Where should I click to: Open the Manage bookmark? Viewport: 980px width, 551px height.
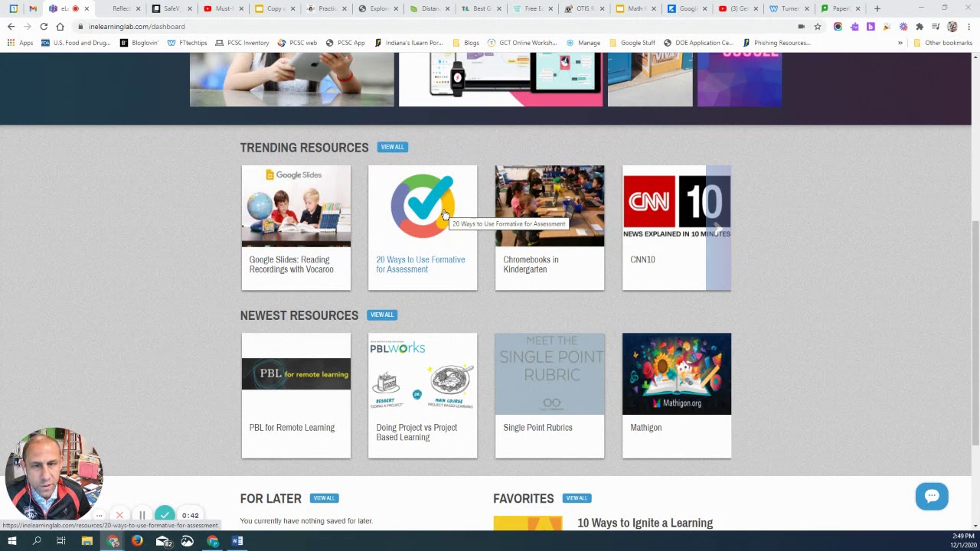tap(583, 43)
